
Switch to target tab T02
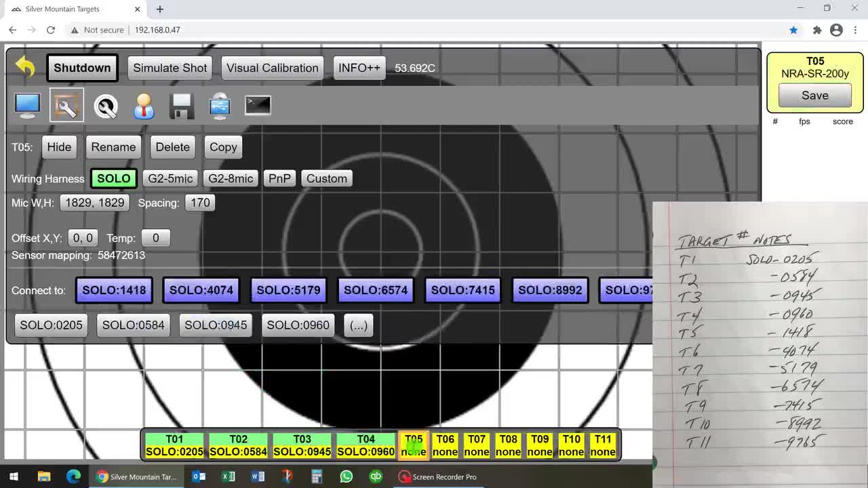[238, 445]
